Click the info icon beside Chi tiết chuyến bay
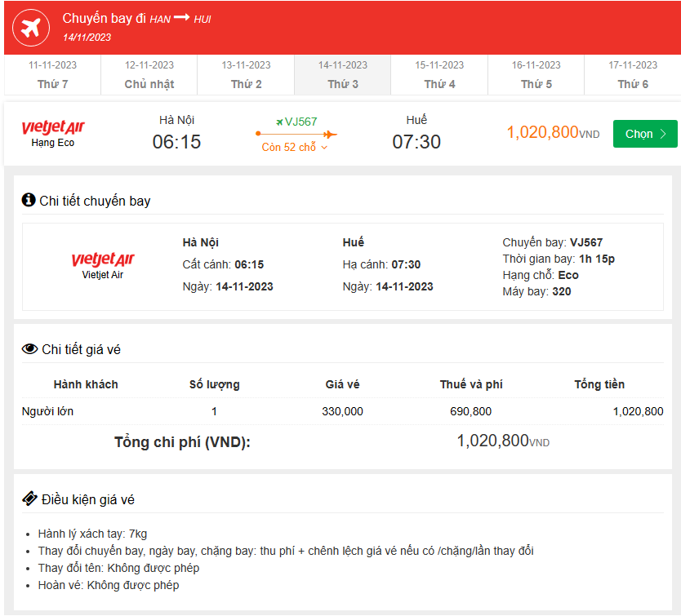This screenshot has height=616, width=681. (x=29, y=200)
